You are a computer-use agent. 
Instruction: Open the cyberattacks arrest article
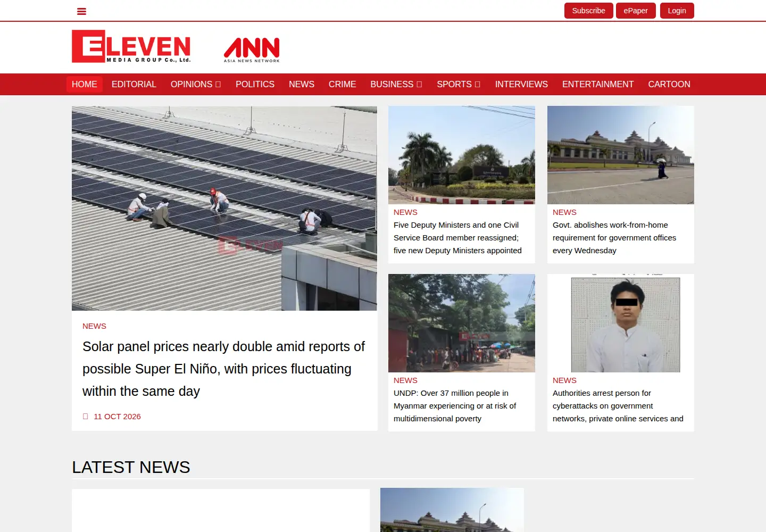[x=618, y=406]
